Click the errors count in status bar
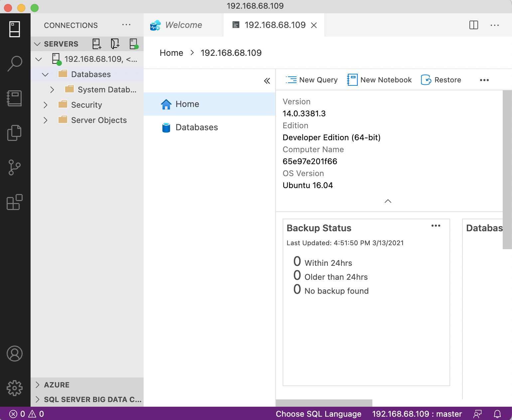The height and width of the screenshot is (420, 512). click(x=17, y=414)
